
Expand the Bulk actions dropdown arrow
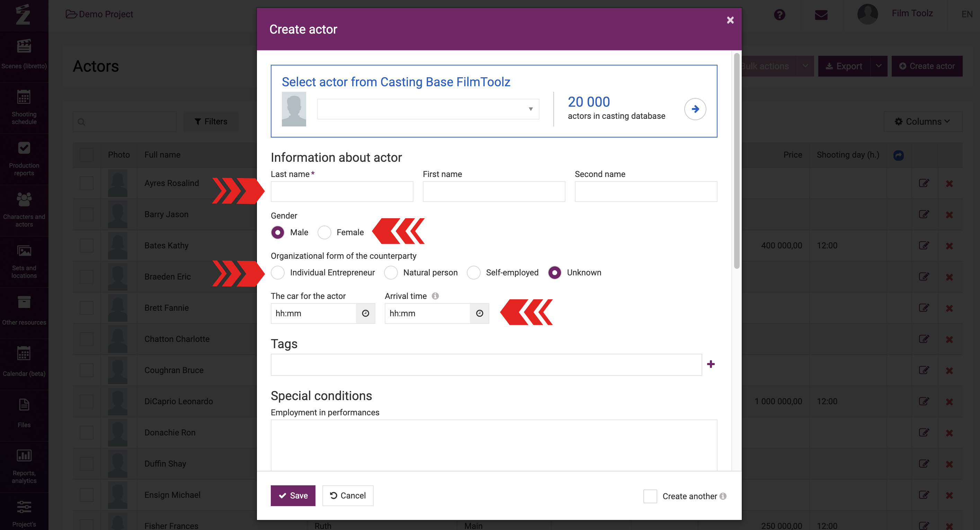[805, 66]
